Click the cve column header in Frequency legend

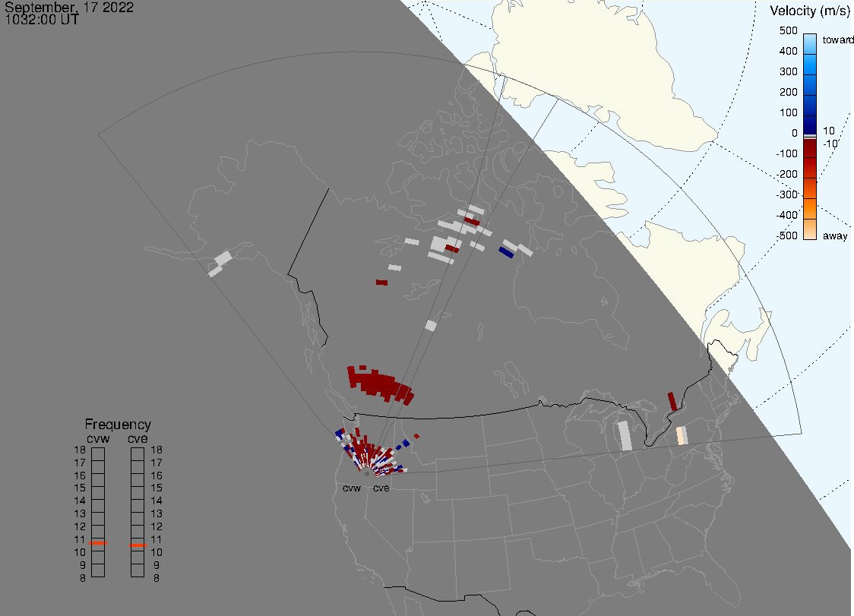coord(138,438)
